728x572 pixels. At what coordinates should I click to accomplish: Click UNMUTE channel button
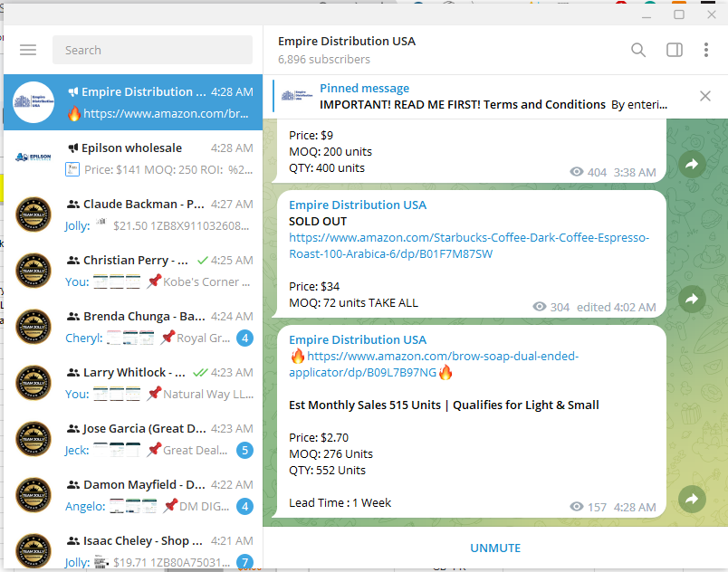(x=495, y=548)
